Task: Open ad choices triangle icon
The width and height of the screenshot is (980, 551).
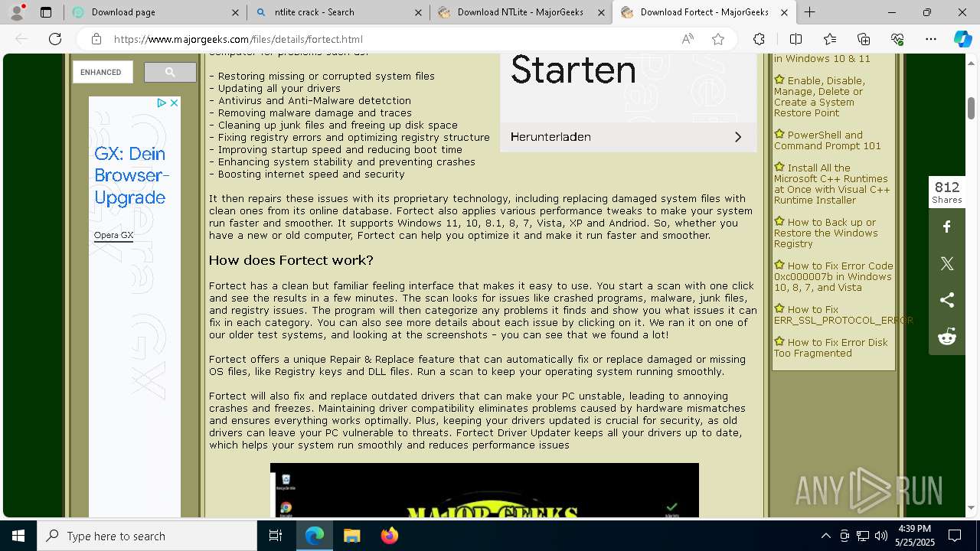Action: [x=162, y=103]
